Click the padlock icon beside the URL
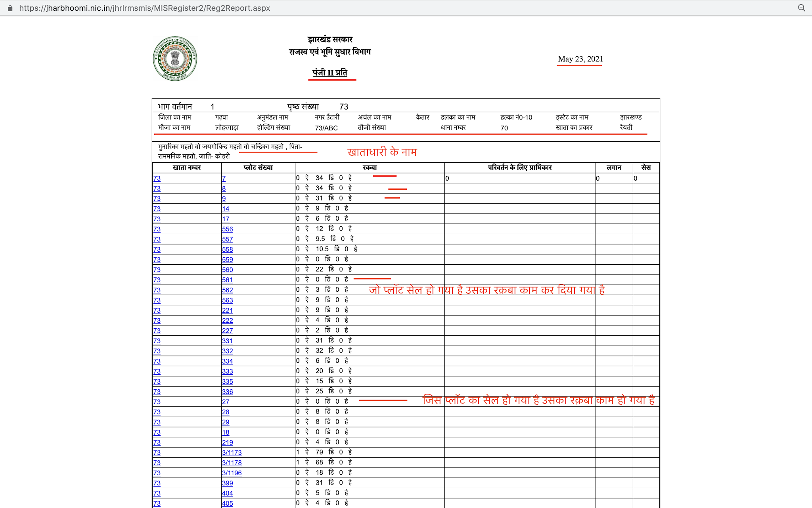Screen dimensions: 812x508 (x=10, y=8)
